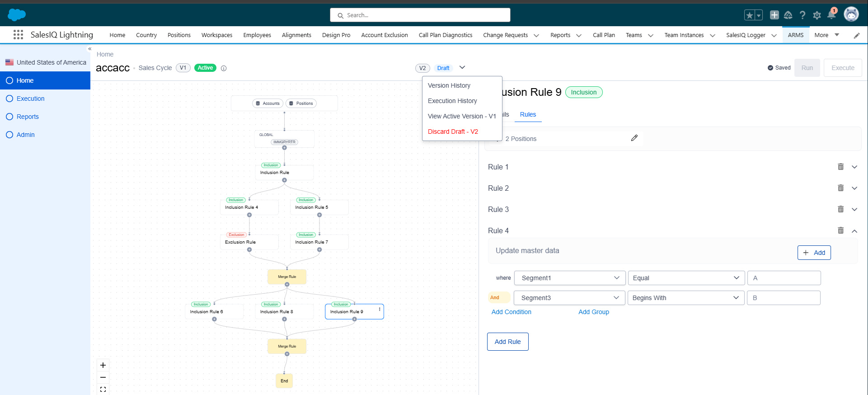The width and height of the screenshot is (868, 395).
Task: Click the fit-to-screen icon on canvas
Action: (x=103, y=389)
